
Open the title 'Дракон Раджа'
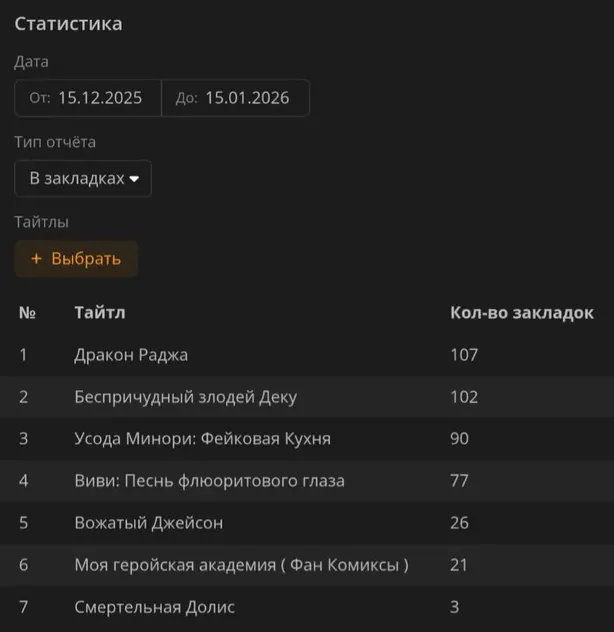(131, 355)
